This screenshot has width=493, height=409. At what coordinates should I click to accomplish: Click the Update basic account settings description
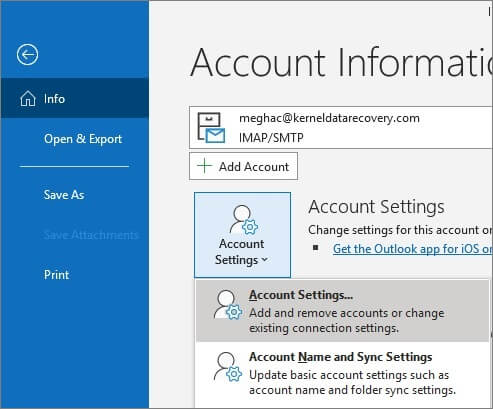pos(352,382)
